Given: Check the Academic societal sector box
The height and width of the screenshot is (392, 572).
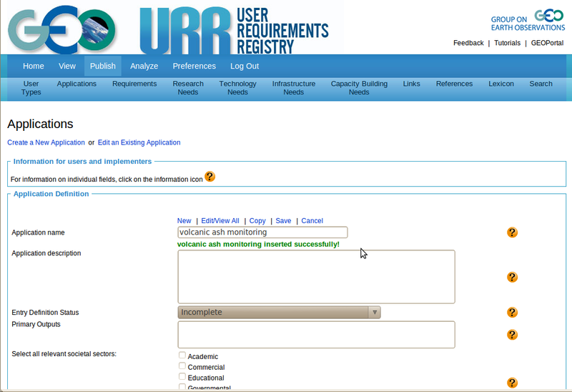Looking at the screenshot, I should (x=182, y=356).
